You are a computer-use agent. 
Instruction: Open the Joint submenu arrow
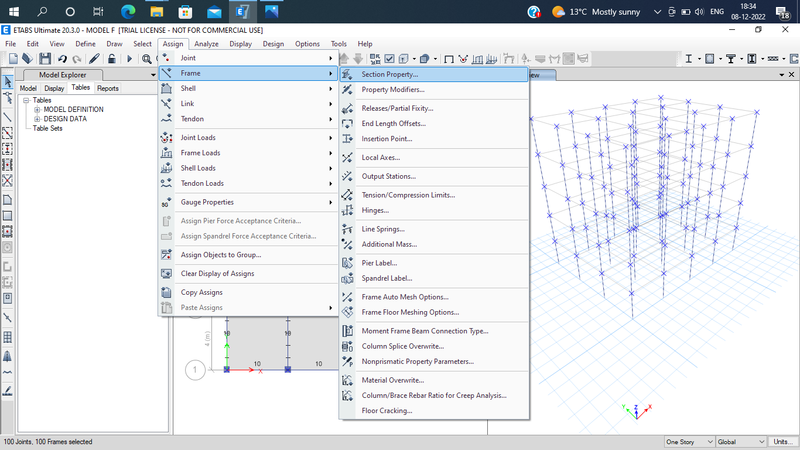[x=331, y=58]
